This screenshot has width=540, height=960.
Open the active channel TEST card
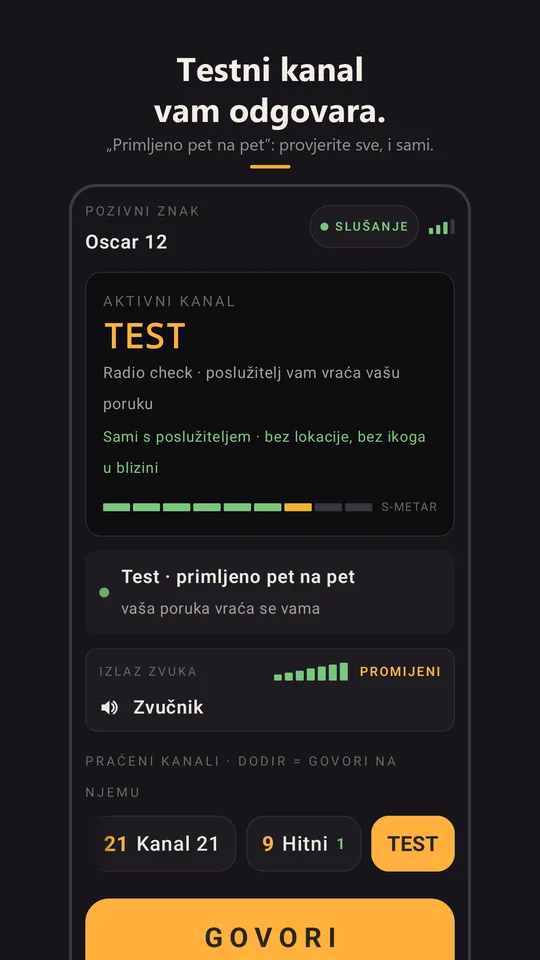[270, 404]
